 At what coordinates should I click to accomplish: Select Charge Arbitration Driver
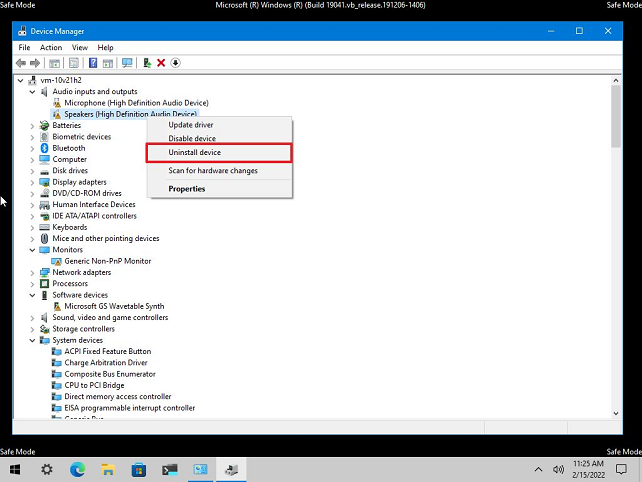[106, 363]
